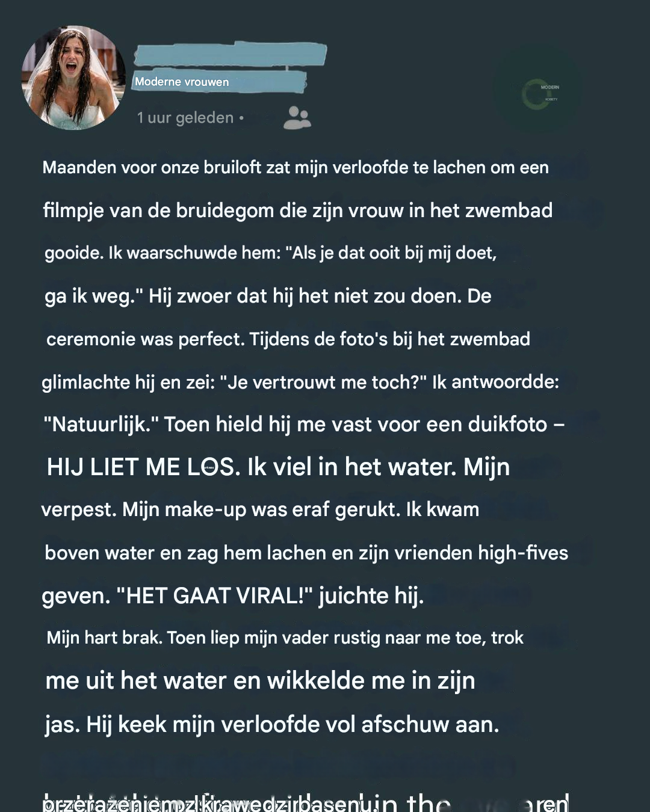Click the line "jas. Hij keek mijn verloofde"
The image size is (650, 812).
(271, 725)
